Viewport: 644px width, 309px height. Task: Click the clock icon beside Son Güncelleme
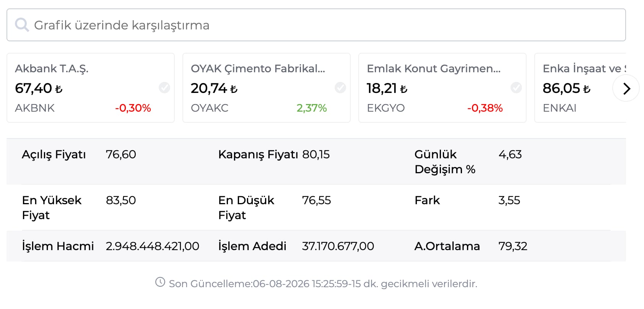coord(160,282)
